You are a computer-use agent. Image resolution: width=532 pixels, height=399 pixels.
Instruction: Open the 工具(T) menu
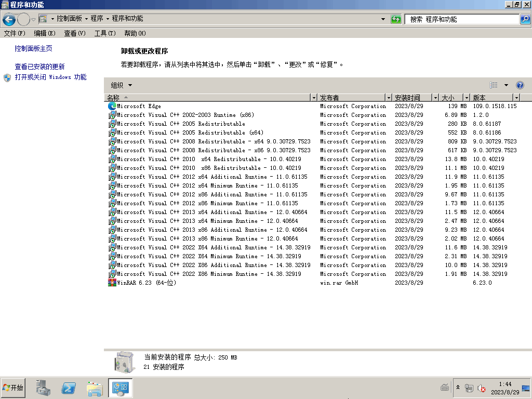click(x=104, y=33)
